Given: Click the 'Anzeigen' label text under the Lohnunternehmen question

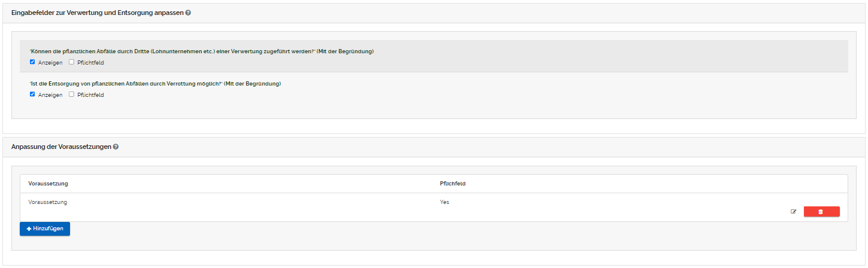Looking at the screenshot, I should click(x=50, y=62).
